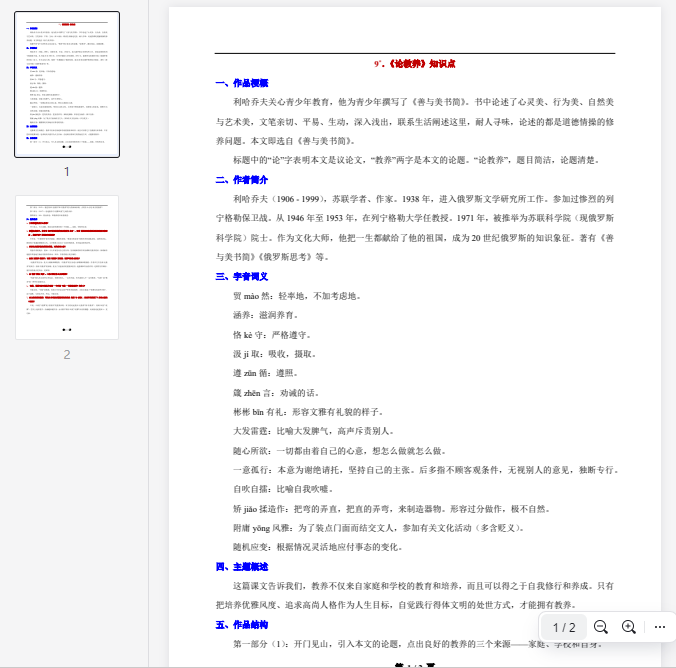
Task: Click the number 1 label under first thumbnail
Action: coord(67,171)
